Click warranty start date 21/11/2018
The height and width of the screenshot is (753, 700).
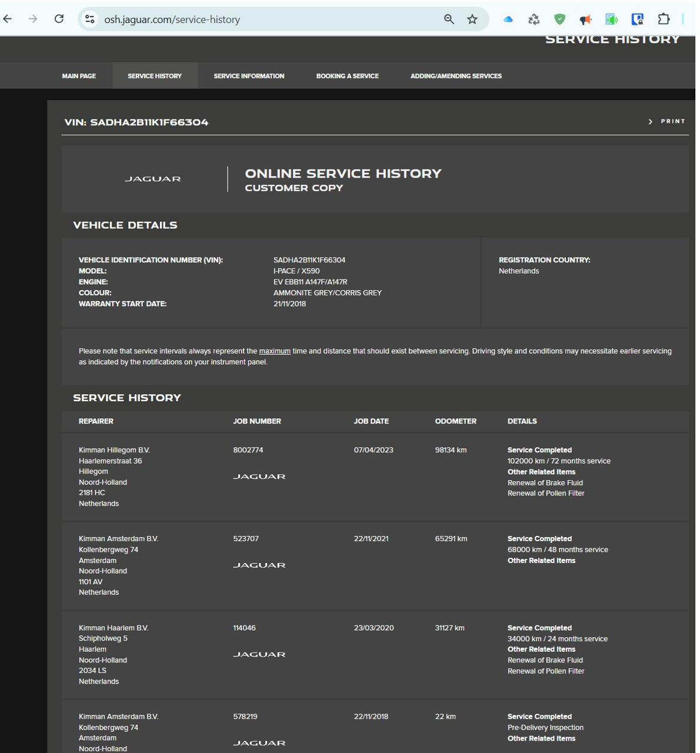(289, 304)
